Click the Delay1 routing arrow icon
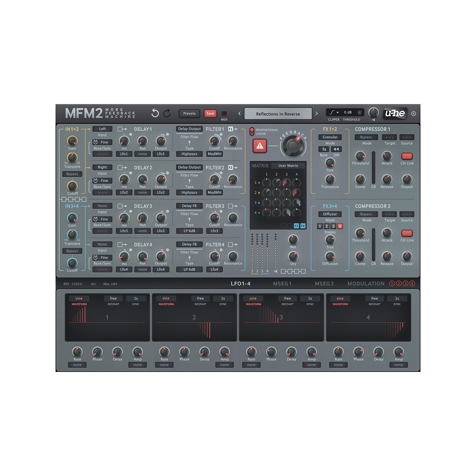Image resolution: width=476 pixels, height=476 pixels. (122, 129)
